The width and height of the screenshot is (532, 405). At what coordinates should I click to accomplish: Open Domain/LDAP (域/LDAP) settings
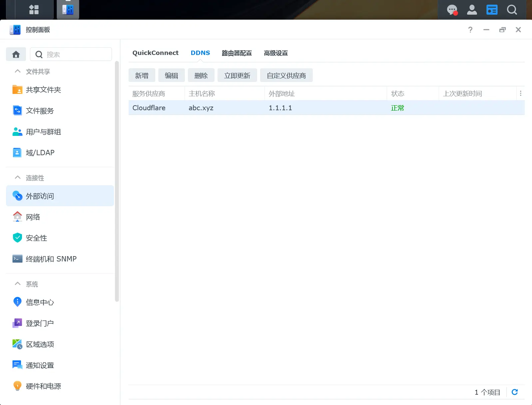[60, 153]
